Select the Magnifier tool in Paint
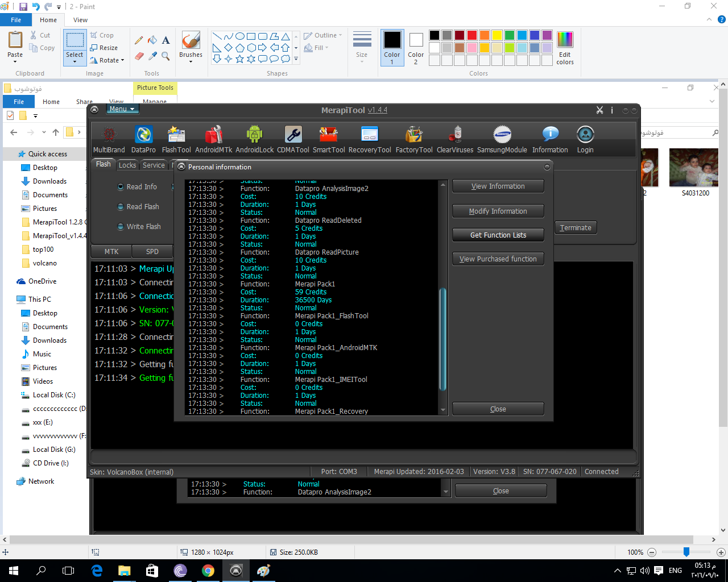The image size is (728, 582). [x=166, y=56]
